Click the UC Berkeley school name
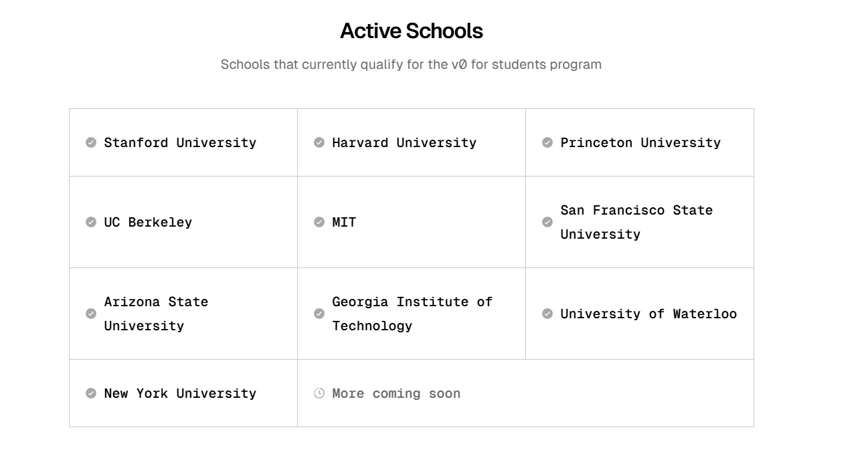868x462 pixels. coord(148,222)
